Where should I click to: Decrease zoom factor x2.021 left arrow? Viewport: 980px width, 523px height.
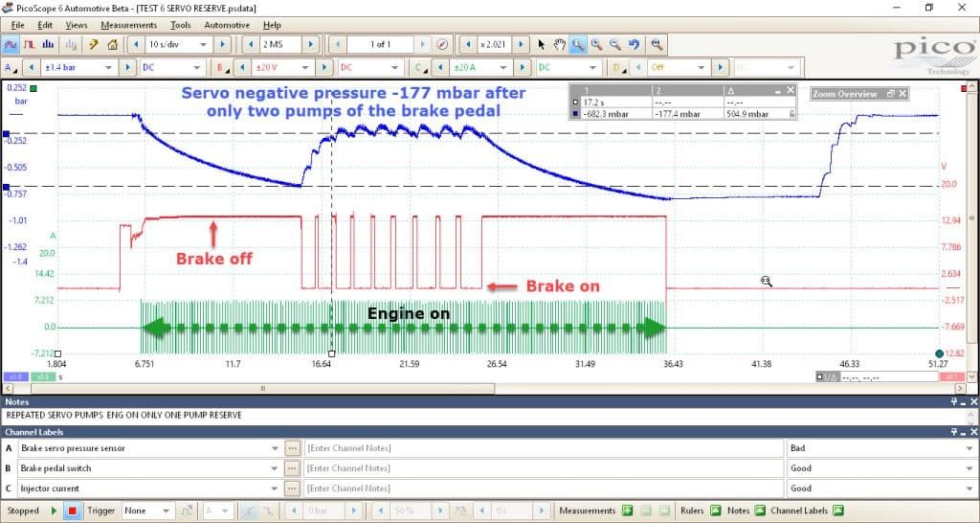tap(467, 44)
